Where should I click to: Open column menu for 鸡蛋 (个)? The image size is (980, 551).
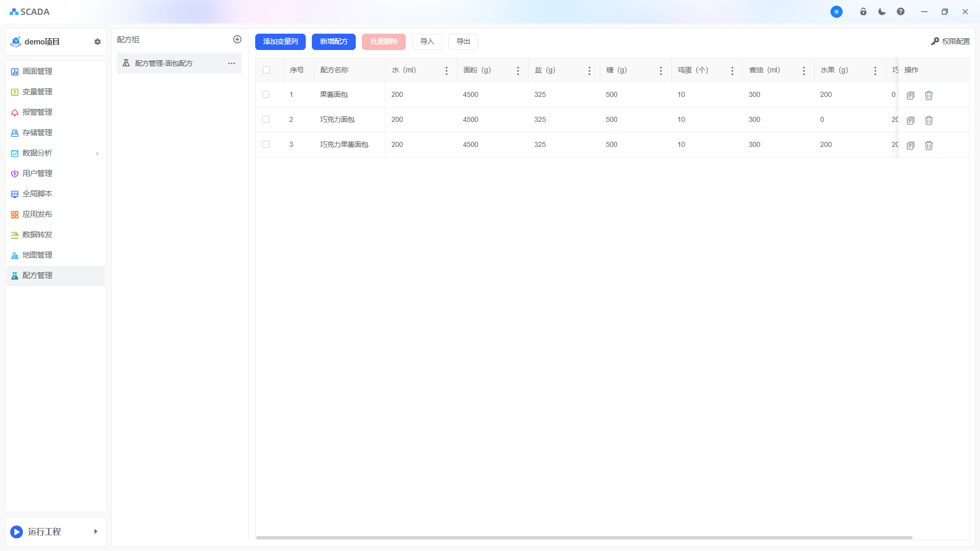click(x=732, y=71)
